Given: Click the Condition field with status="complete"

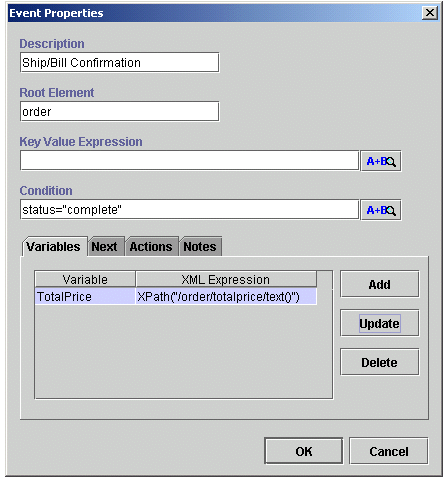Looking at the screenshot, I should click(190, 209).
